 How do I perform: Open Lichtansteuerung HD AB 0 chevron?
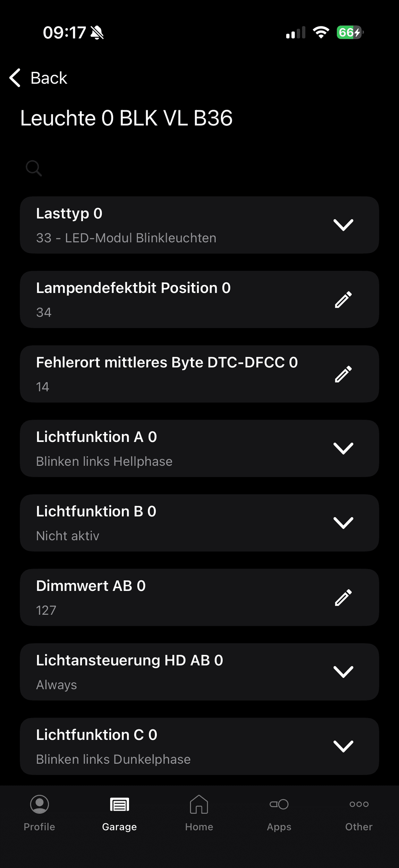click(343, 672)
